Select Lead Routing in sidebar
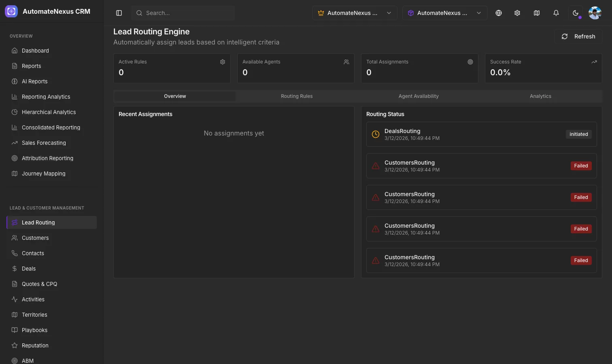This screenshot has height=364, width=612. click(x=52, y=222)
